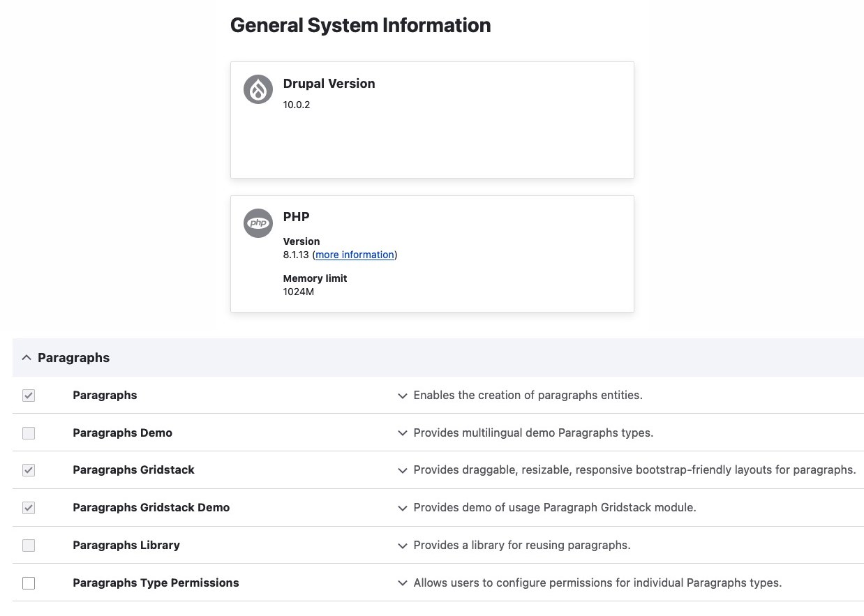Expand the Paragraphs module description chevron
The image size is (864, 616).
[402, 396]
